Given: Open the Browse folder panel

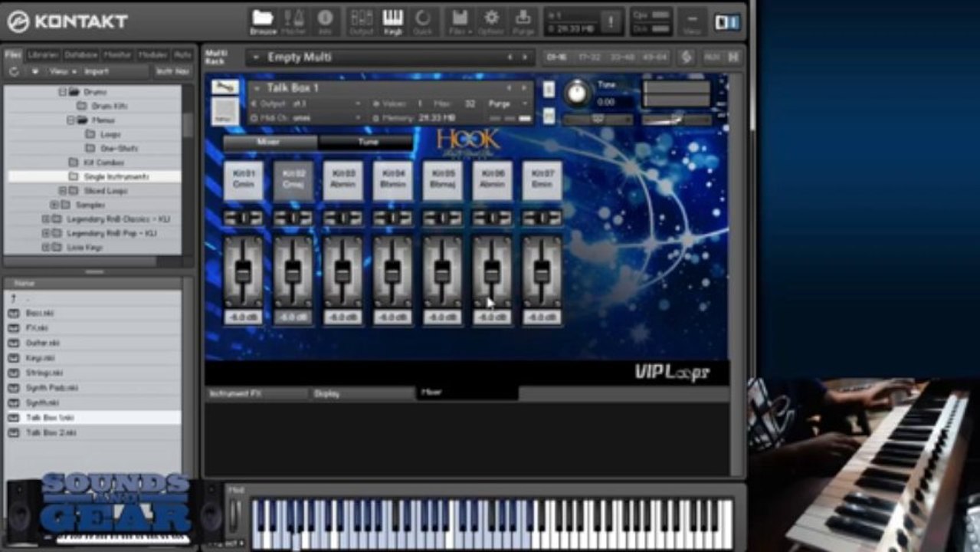Looking at the screenshot, I should tap(263, 21).
